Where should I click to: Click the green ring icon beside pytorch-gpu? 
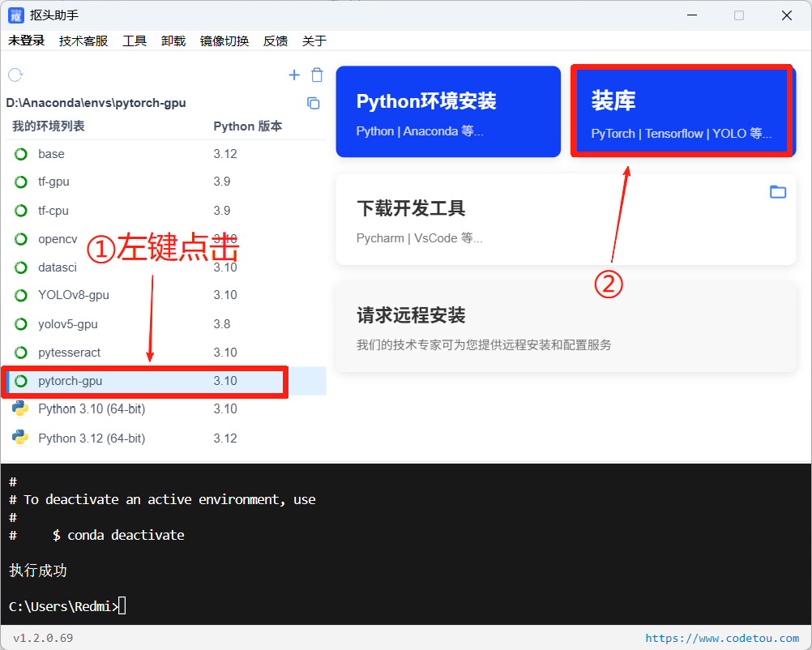21,381
